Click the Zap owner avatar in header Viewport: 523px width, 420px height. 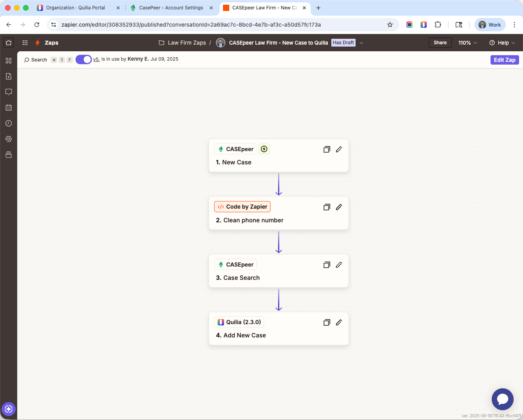(x=221, y=43)
